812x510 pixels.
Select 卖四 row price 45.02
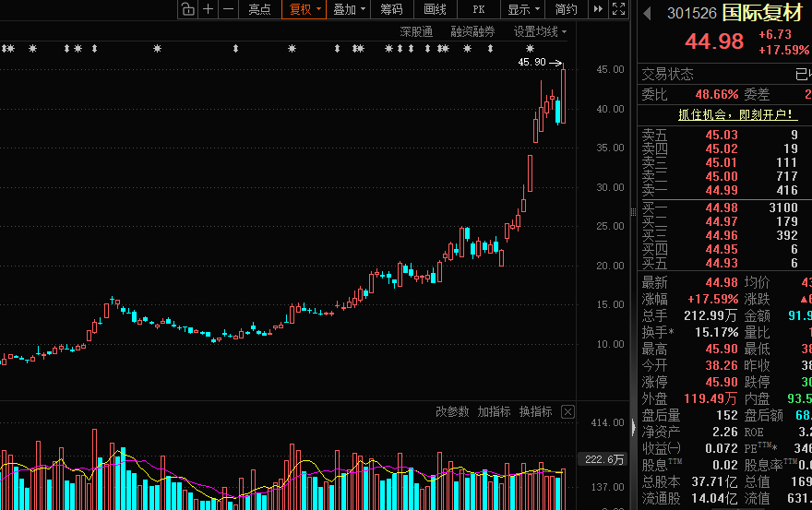pyautogui.click(x=722, y=148)
